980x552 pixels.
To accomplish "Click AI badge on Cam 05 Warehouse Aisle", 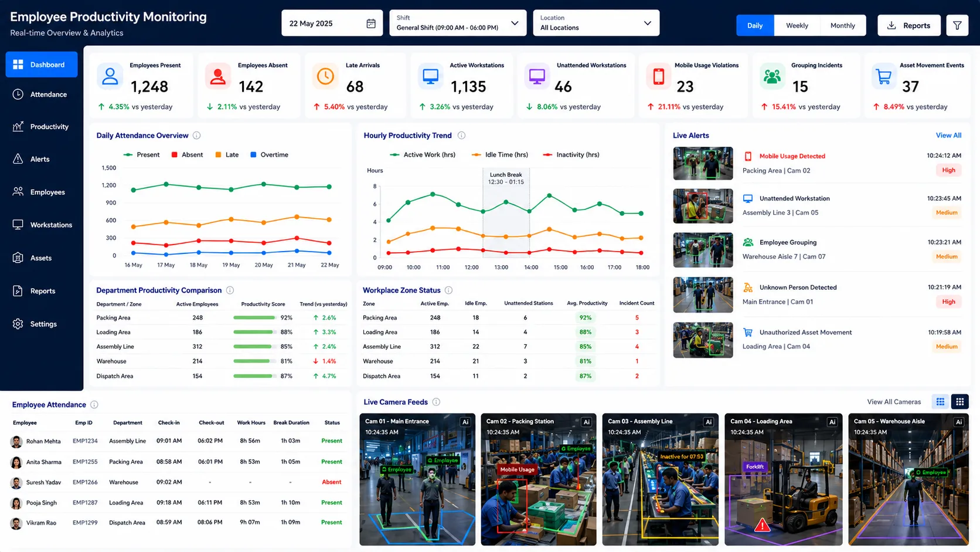I will 959,422.
